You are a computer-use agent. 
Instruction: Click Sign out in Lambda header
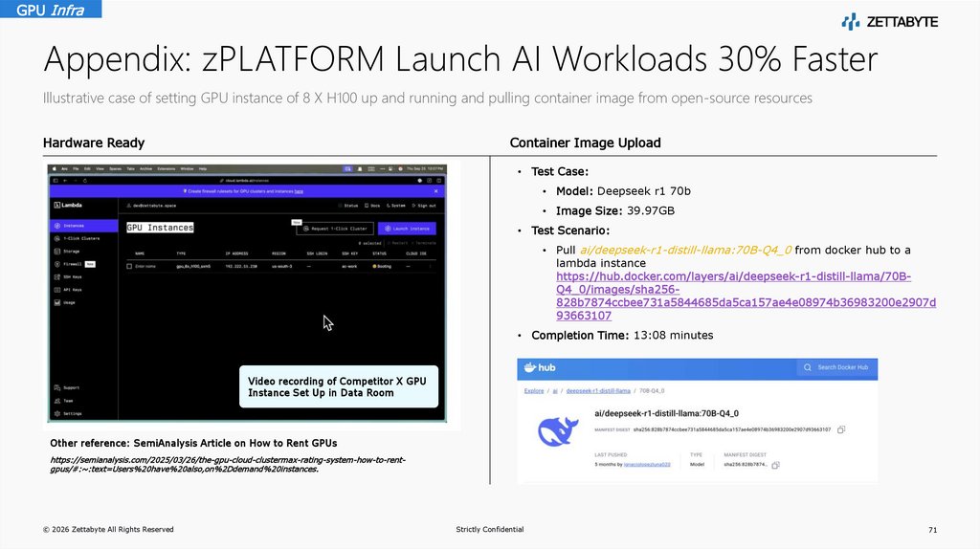[x=424, y=206]
